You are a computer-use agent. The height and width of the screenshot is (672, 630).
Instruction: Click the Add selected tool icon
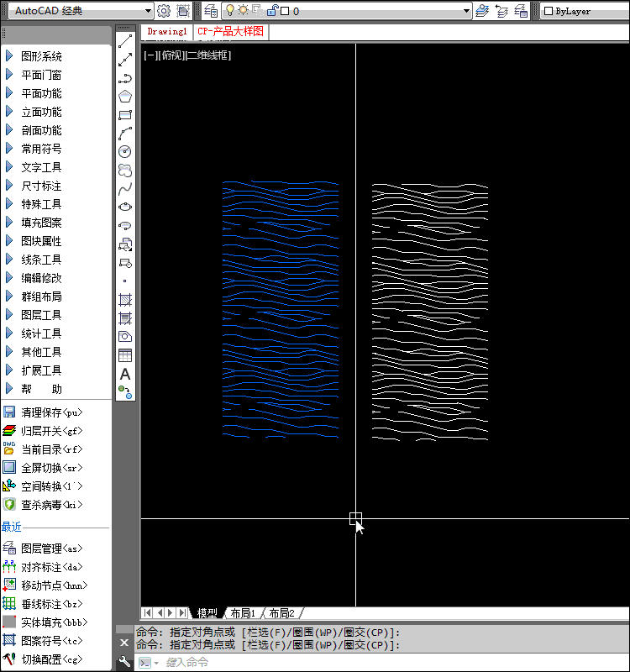point(125,391)
